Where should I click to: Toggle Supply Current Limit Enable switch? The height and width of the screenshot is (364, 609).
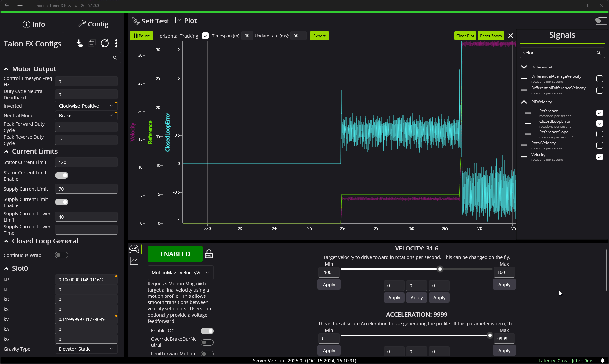[x=62, y=202]
